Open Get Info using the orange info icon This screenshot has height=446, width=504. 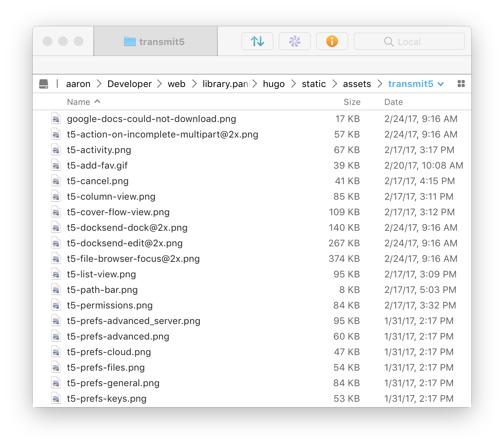(x=332, y=41)
